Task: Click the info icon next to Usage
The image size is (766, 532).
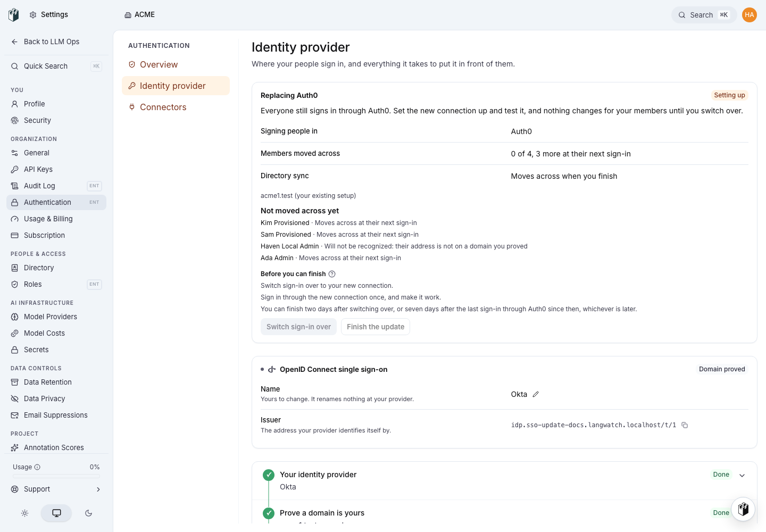Action: [37, 467]
